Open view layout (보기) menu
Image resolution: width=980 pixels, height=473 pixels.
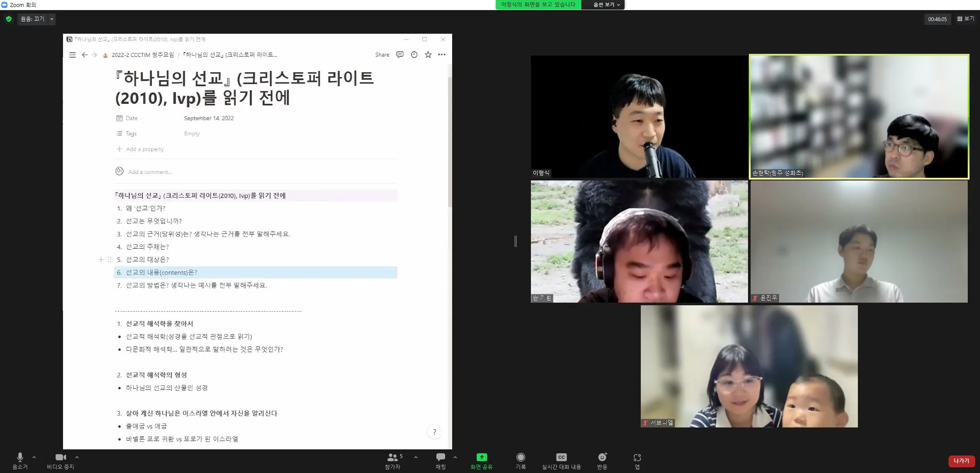(966, 19)
